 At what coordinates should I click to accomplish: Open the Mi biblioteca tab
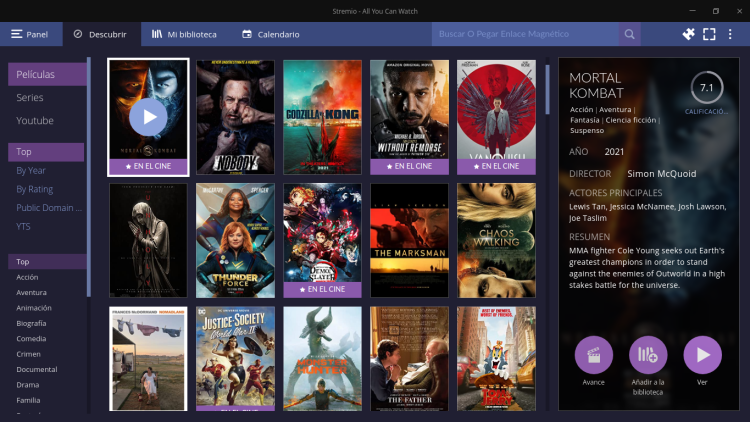click(x=184, y=34)
